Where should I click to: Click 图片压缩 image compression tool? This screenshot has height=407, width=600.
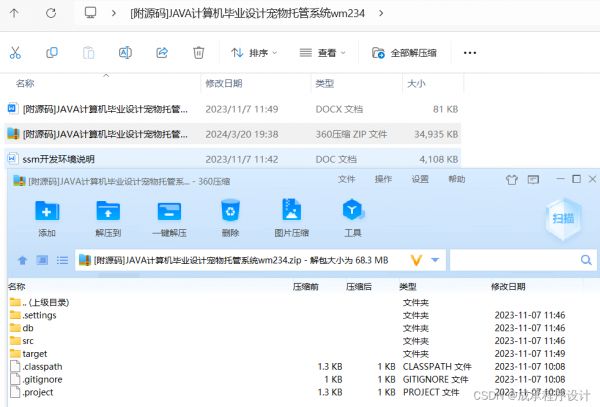(292, 218)
